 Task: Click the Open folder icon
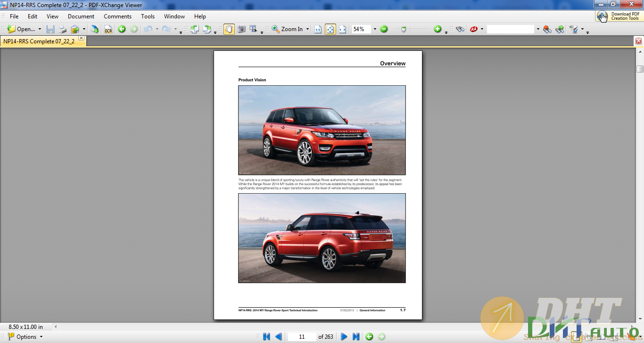(x=11, y=29)
